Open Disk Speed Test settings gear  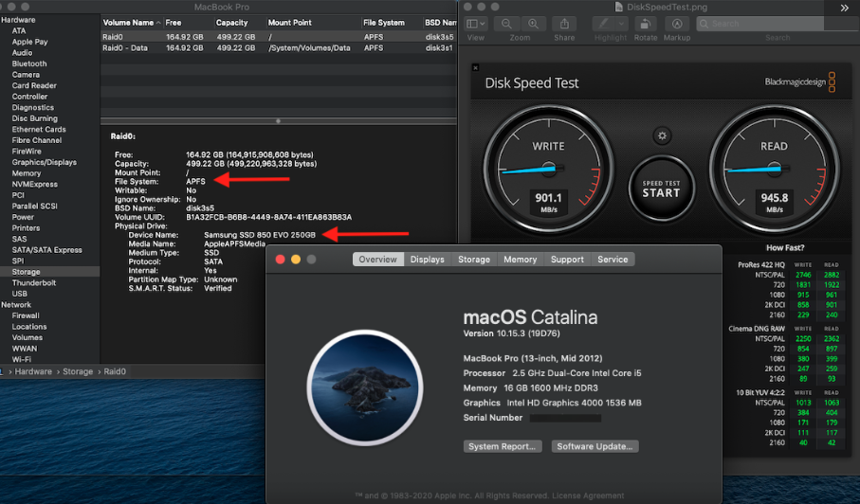(662, 136)
